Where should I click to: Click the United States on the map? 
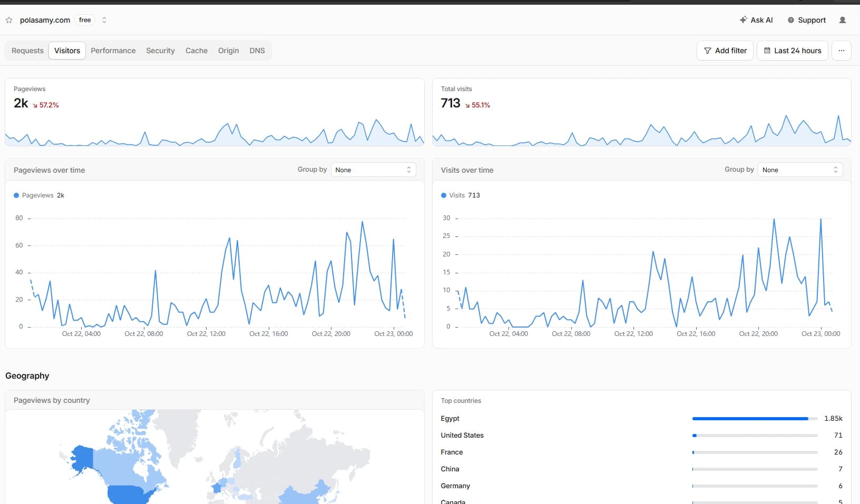click(x=129, y=495)
